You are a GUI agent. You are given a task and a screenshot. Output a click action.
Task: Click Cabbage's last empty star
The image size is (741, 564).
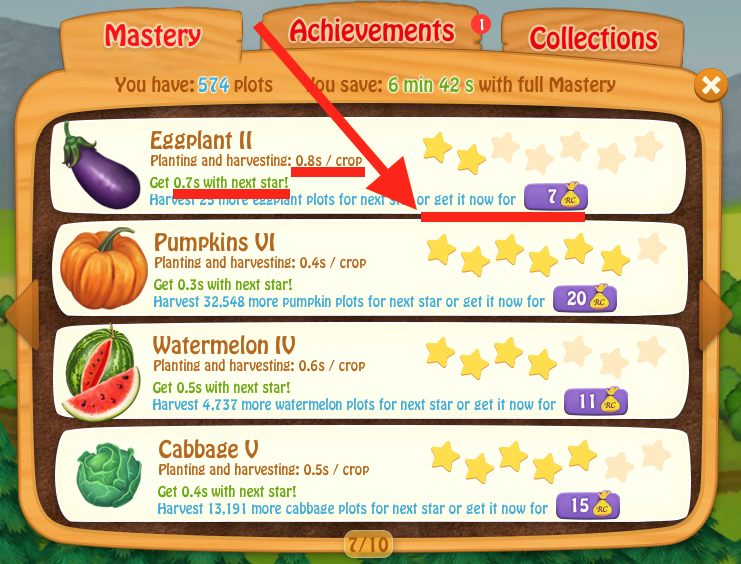(x=656, y=455)
